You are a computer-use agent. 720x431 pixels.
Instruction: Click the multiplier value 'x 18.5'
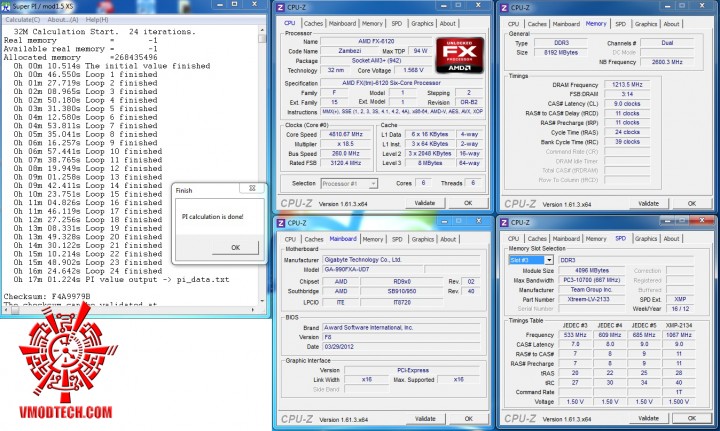point(346,144)
